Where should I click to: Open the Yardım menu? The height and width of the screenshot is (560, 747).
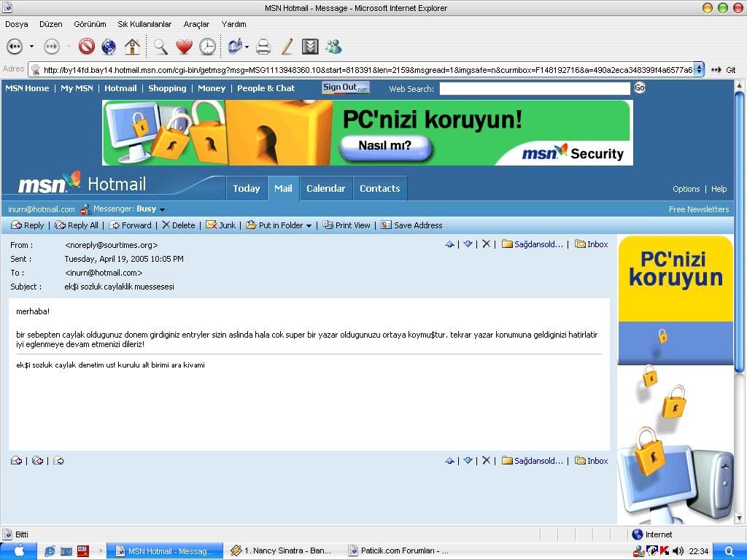tap(234, 24)
